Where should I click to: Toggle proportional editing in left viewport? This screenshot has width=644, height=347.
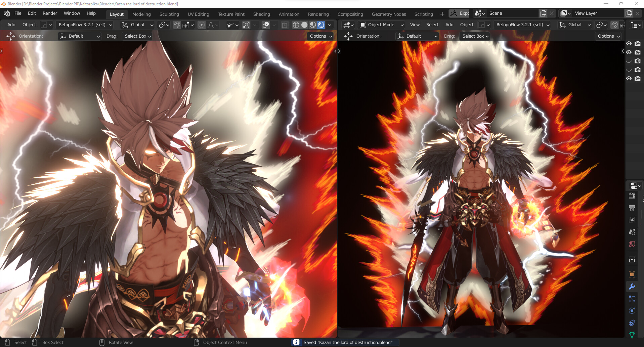(201, 25)
